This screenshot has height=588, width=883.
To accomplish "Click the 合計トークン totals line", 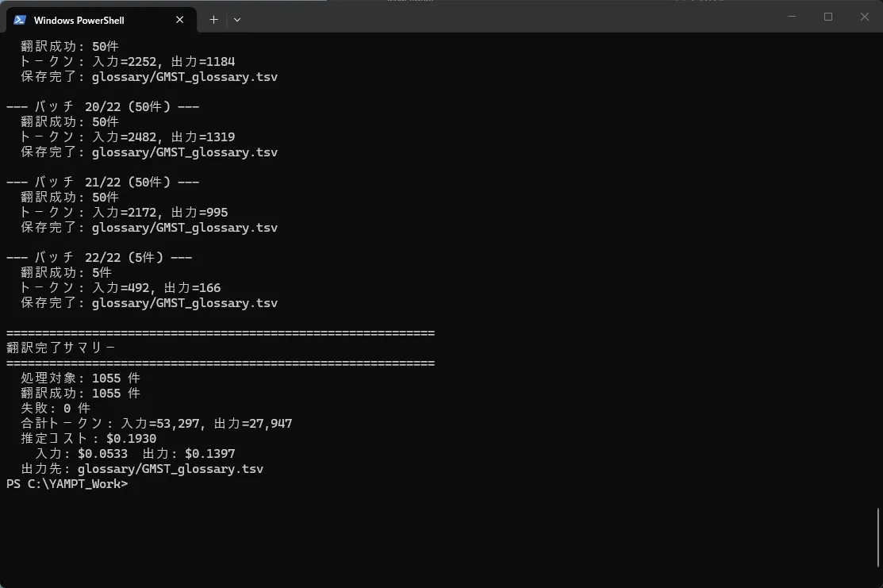I will [x=156, y=424].
